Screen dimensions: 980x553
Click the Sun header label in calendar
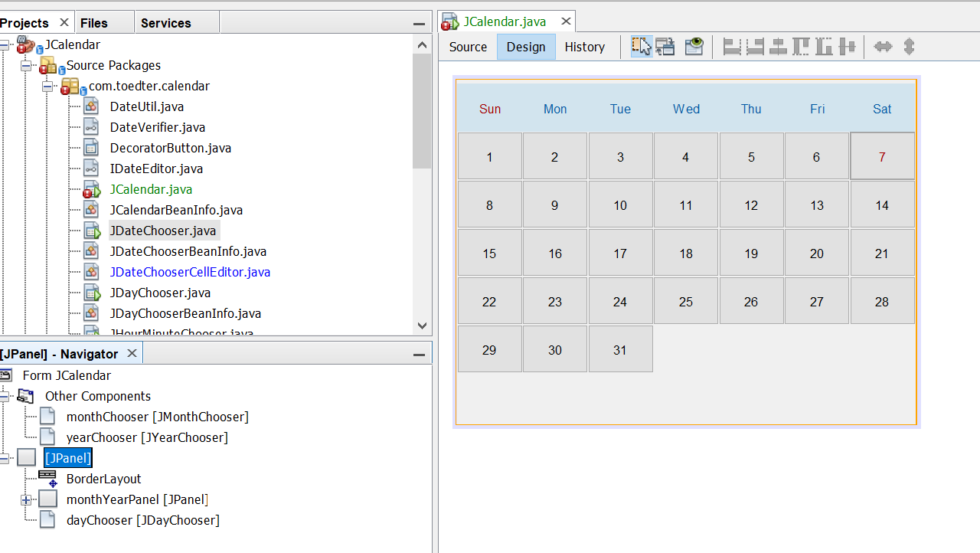coord(490,109)
